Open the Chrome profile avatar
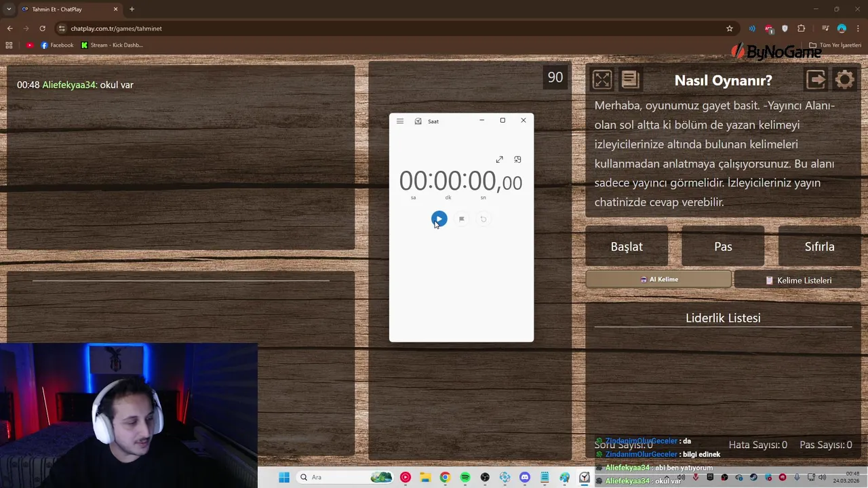The image size is (868, 488). 842,28
